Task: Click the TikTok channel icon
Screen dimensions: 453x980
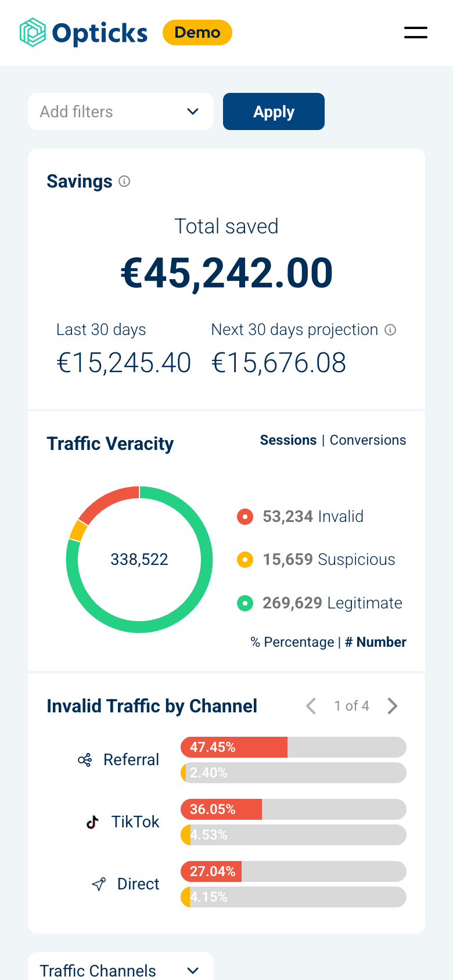Action: click(x=92, y=822)
